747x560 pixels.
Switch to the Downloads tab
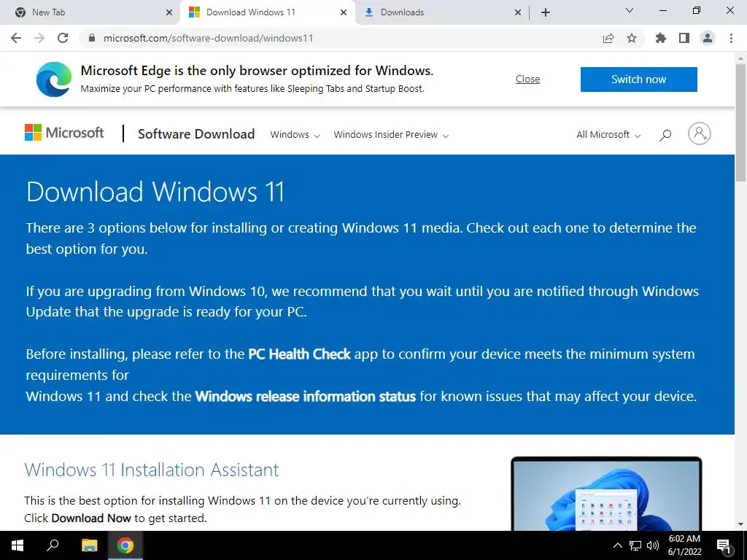442,12
